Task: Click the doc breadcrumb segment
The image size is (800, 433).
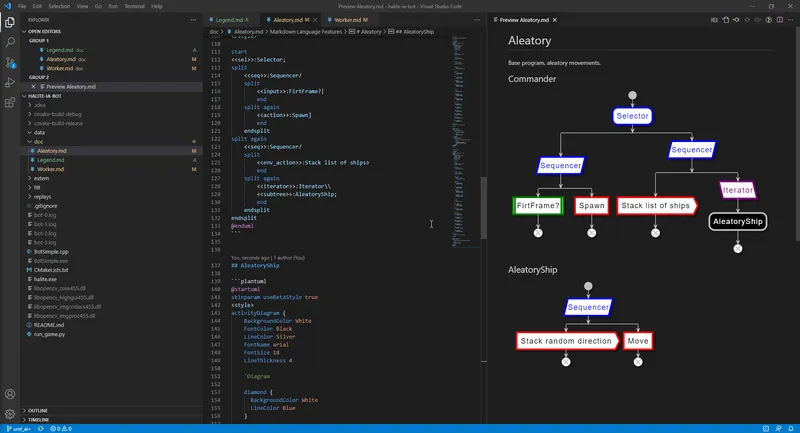Action: pyautogui.click(x=213, y=32)
